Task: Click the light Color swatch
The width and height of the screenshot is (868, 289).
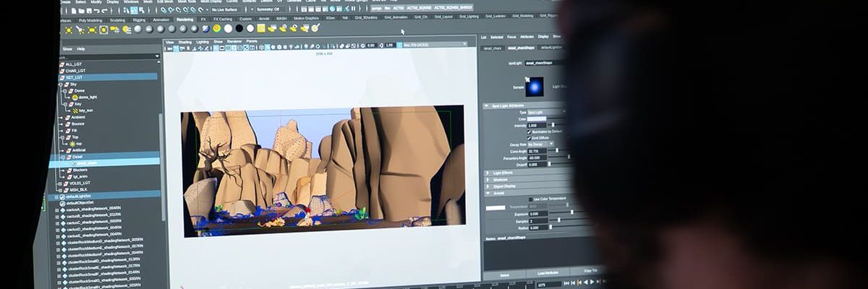Action: [x=537, y=119]
